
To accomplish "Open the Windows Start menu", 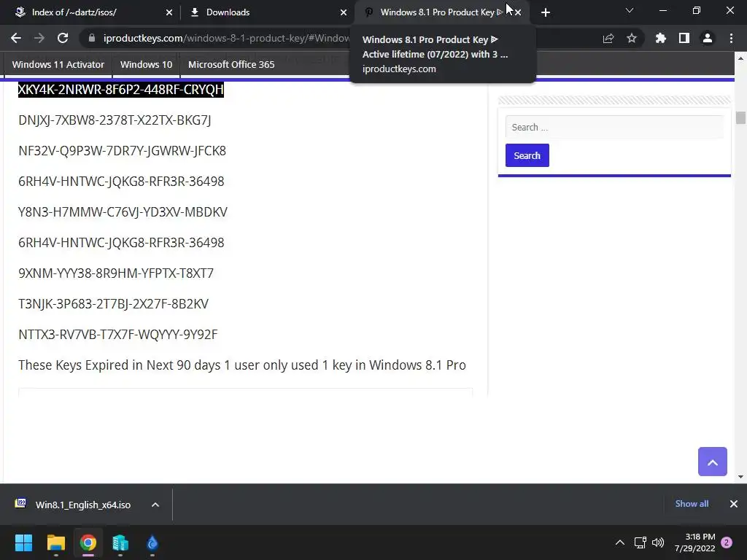I will tap(23, 542).
